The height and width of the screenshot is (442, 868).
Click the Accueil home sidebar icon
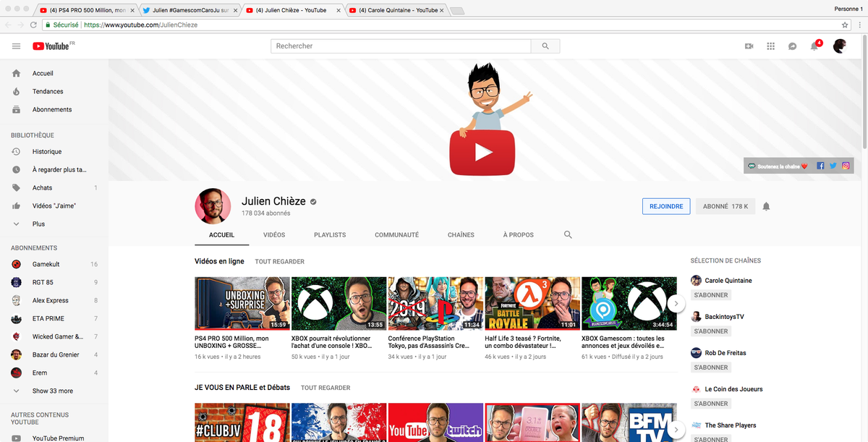pyautogui.click(x=16, y=74)
